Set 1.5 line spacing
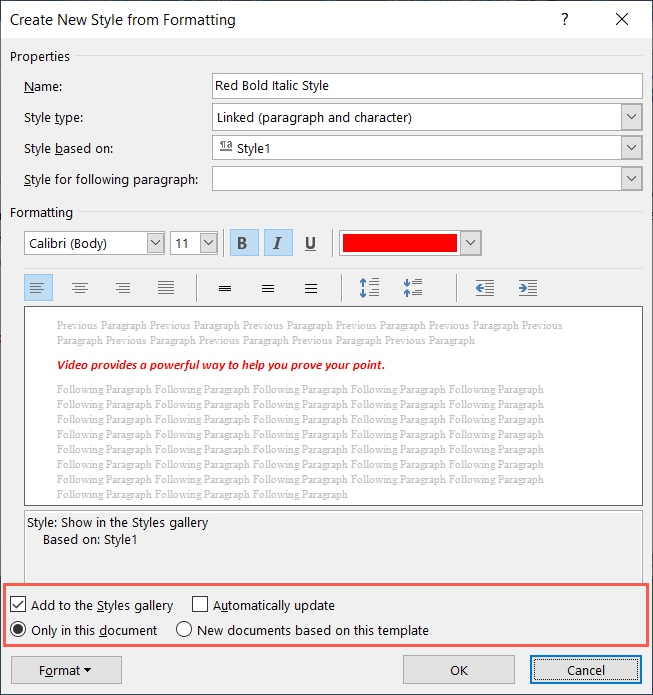Image resolution: width=653 pixels, height=695 pixels. point(268,289)
